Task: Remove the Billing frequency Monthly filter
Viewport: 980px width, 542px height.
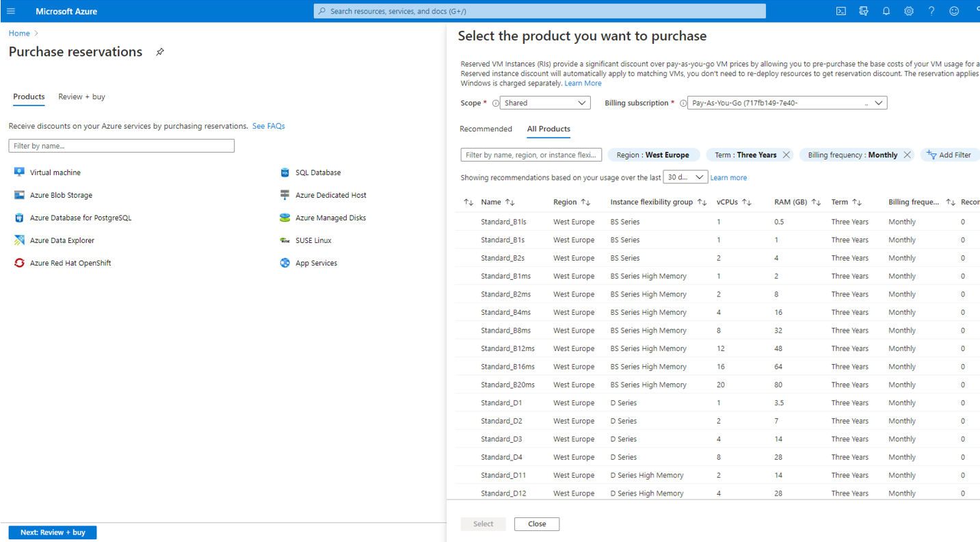Action: click(907, 155)
